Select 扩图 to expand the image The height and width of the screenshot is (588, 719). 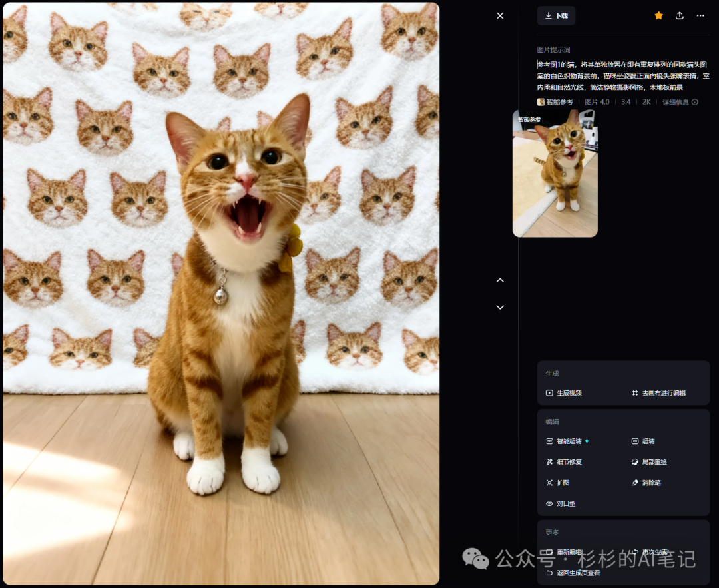(558, 483)
